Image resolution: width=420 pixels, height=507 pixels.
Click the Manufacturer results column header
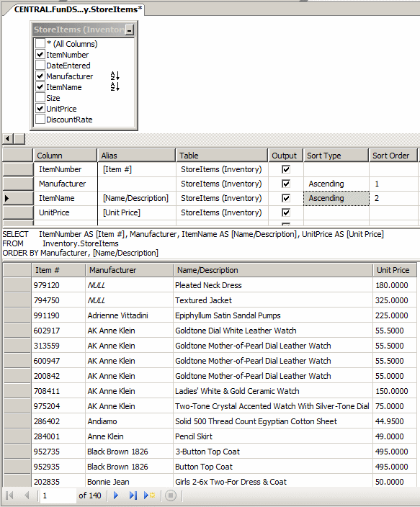[x=129, y=270]
